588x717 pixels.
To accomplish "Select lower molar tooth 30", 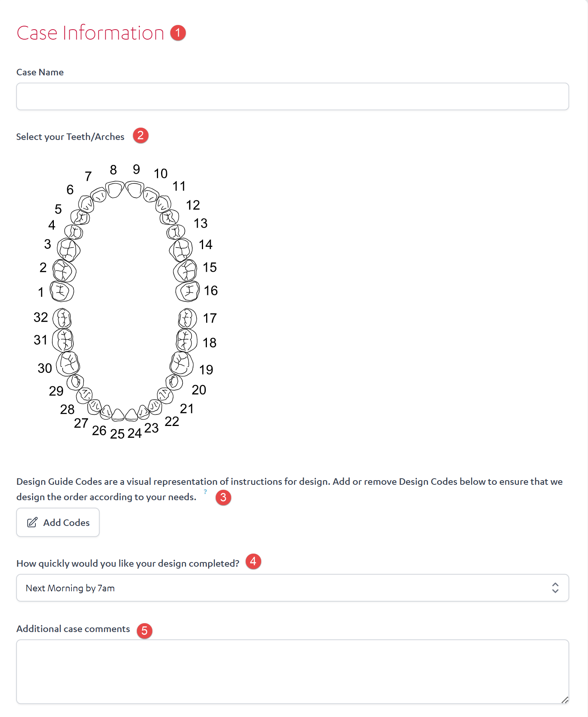I will (x=68, y=363).
